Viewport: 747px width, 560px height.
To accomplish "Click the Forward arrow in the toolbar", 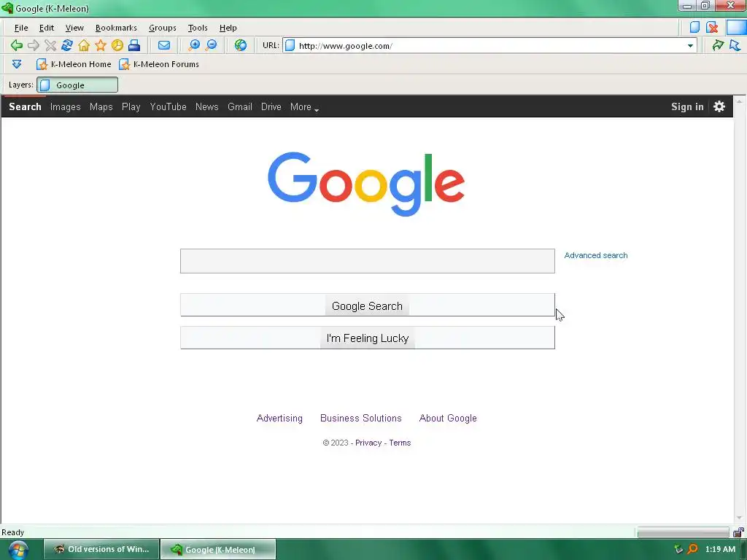I will click(x=34, y=45).
